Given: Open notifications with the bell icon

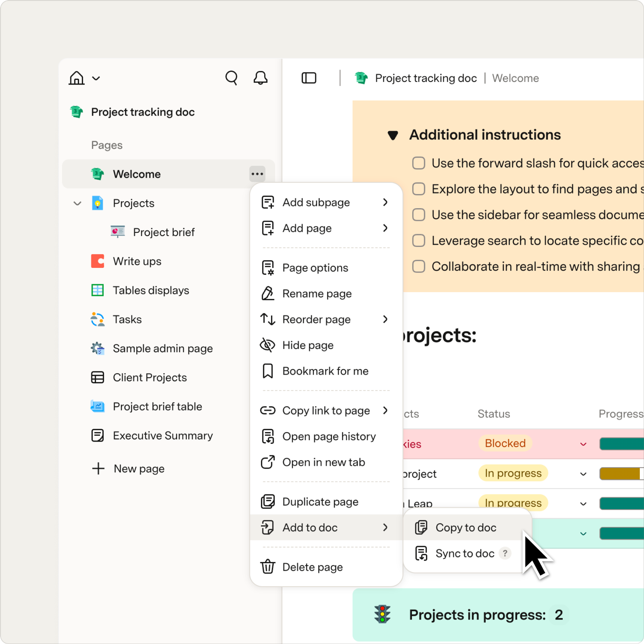Looking at the screenshot, I should [260, 78].
